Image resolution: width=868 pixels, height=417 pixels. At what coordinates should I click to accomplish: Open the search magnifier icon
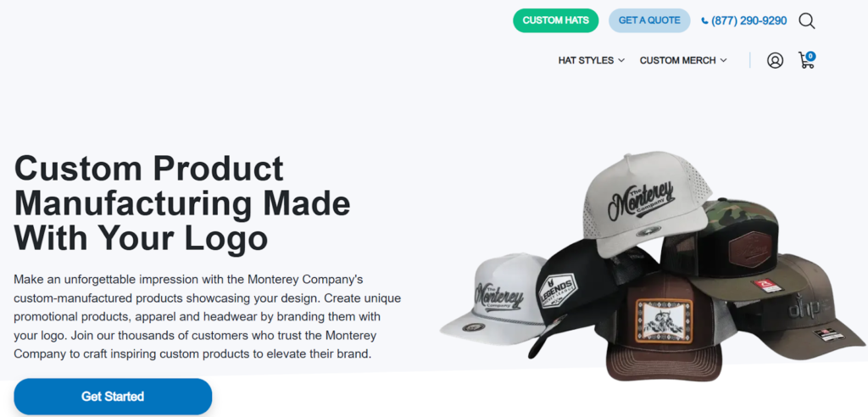(806, 21)
